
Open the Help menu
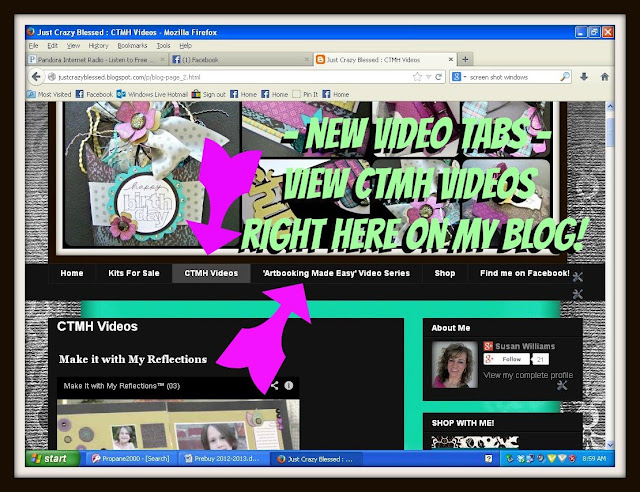point(185,46)
